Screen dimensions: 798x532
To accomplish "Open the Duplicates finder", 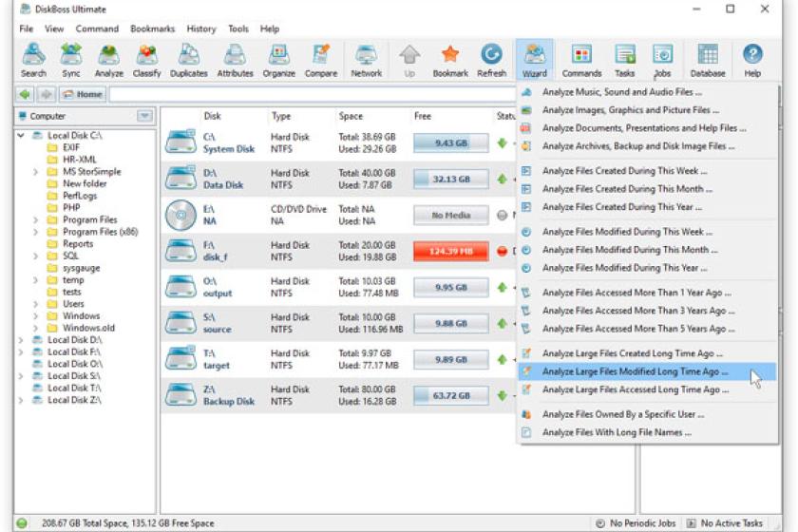I will pyautogui.click(x=189, y=61).
